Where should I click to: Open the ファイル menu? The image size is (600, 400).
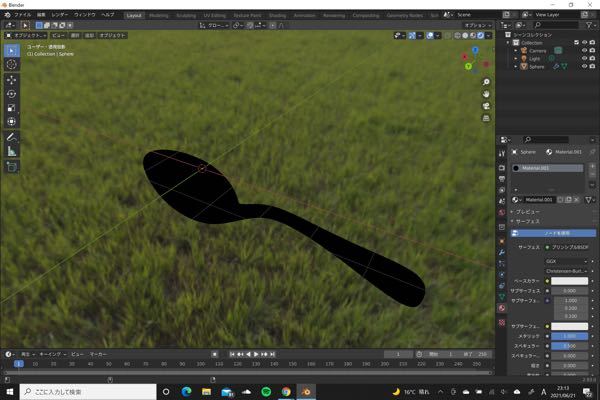23,15
